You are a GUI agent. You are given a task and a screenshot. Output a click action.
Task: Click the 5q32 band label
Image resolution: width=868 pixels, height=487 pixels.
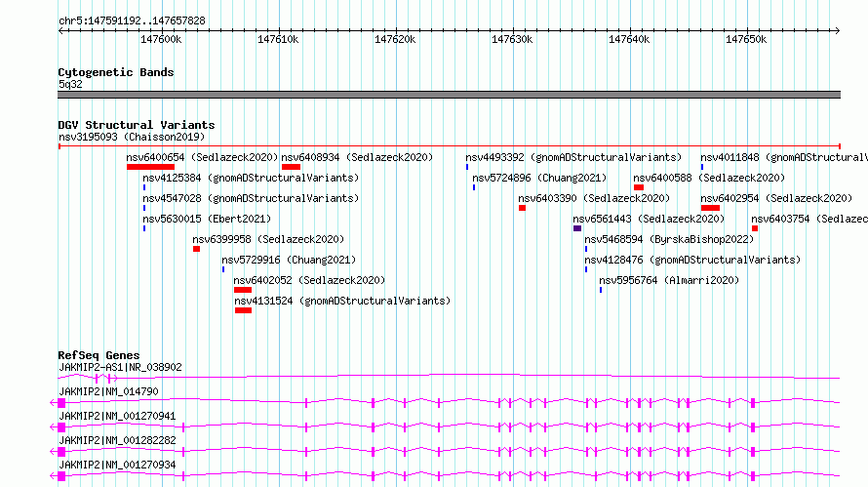70,84
